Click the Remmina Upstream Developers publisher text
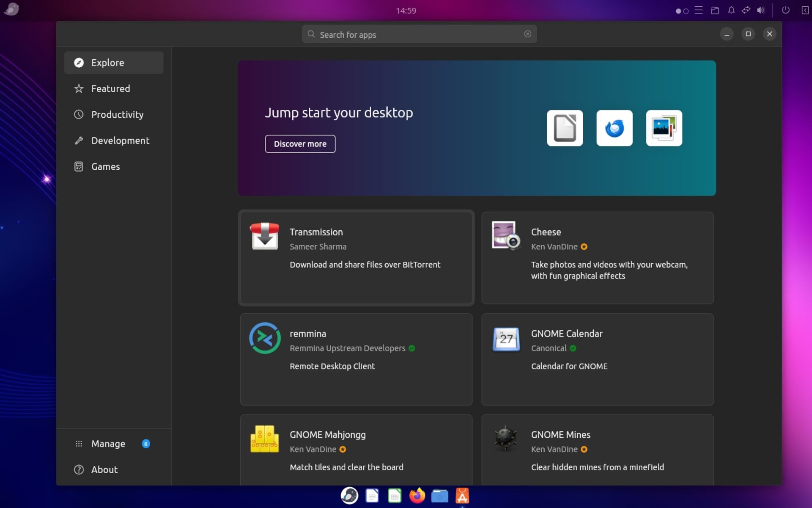Screen dimensions: 812x508 pos(348,348)
